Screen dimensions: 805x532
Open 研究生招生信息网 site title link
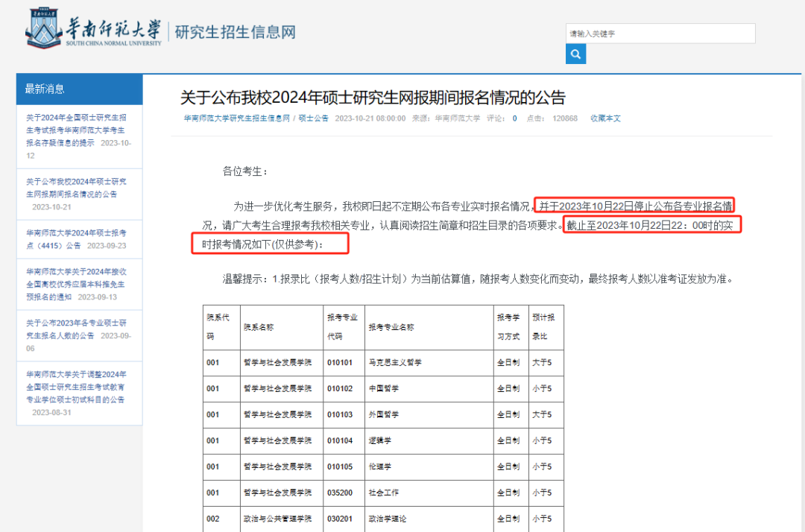point(235,32)
